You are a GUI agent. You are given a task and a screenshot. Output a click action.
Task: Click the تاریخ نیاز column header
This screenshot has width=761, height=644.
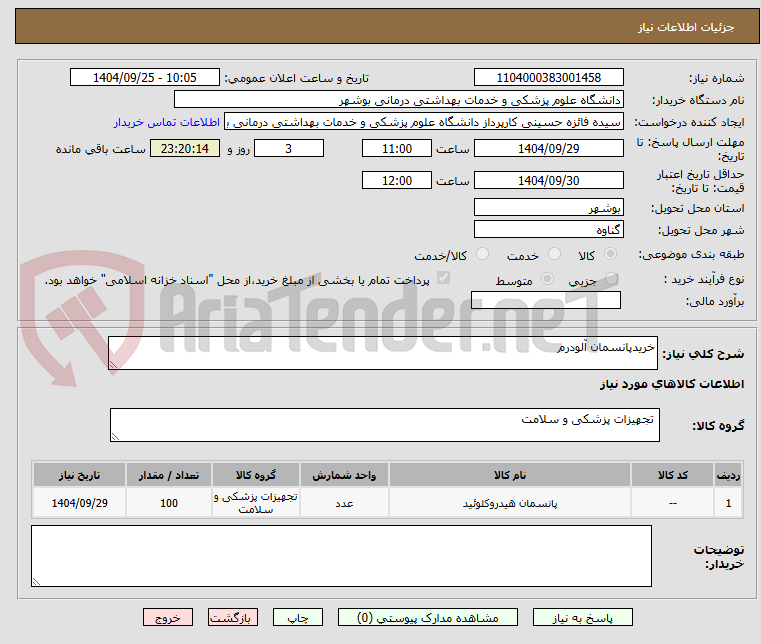[80, 475]
